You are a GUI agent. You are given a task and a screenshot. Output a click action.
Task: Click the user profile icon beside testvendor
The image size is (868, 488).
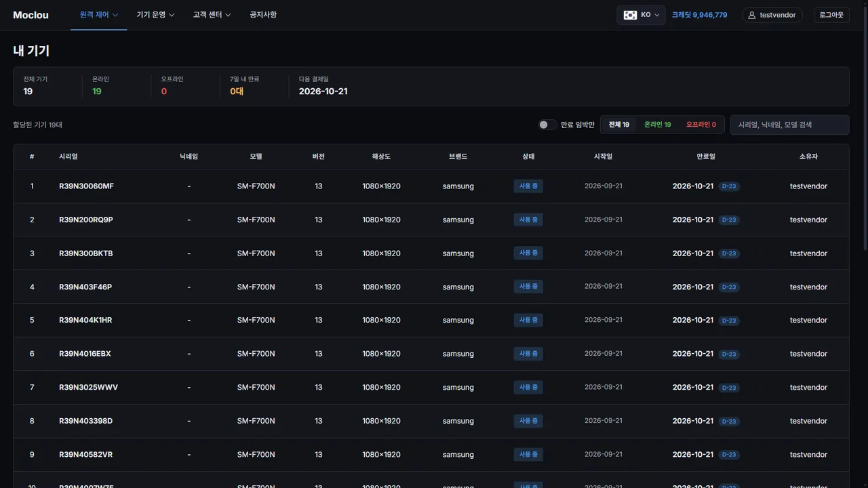click(751, 15)
